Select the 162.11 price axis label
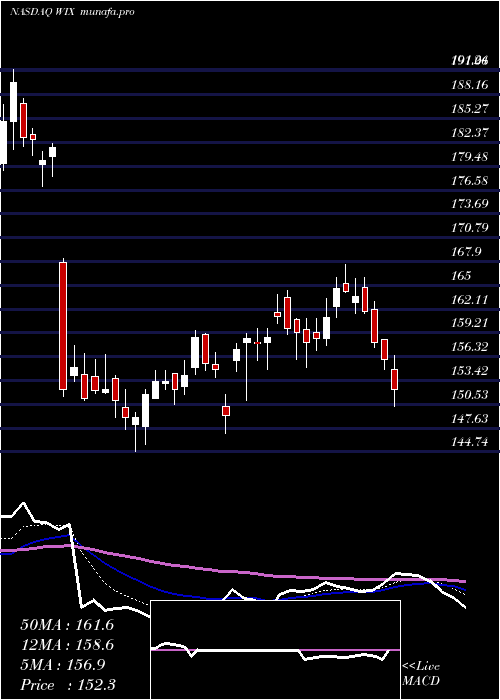Screen dimensions: 500x700 (468, 300)
